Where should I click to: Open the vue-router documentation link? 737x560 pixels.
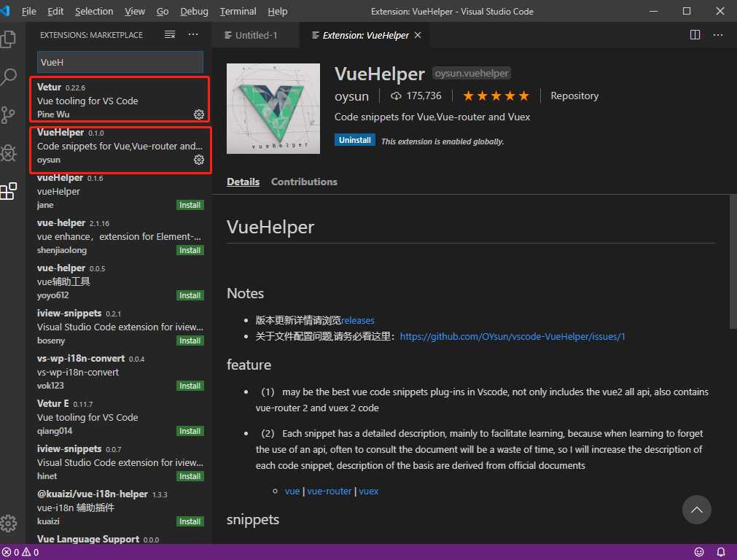pyautogui.click(x=329, y=491)
